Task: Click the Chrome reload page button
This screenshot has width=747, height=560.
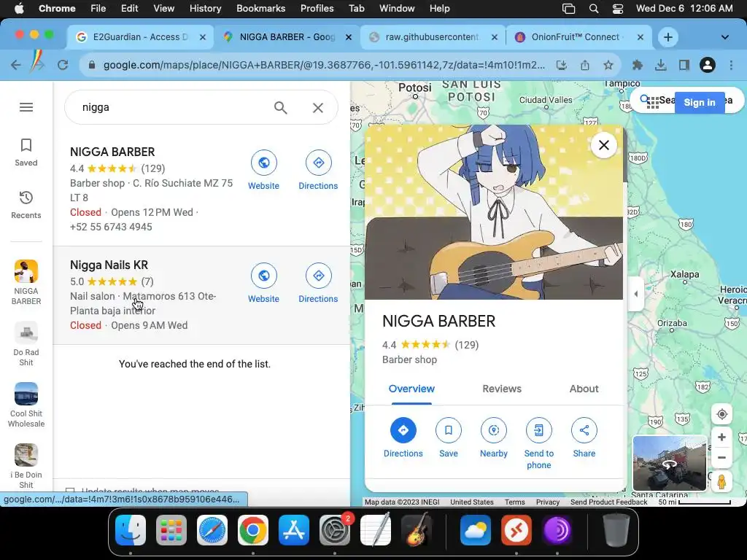Action: pos(63,65)
